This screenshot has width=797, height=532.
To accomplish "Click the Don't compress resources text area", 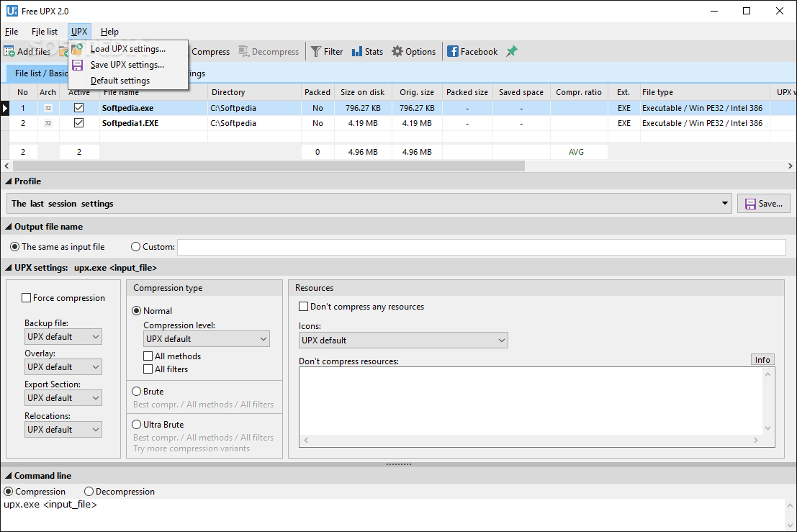I will click(531, 401).
